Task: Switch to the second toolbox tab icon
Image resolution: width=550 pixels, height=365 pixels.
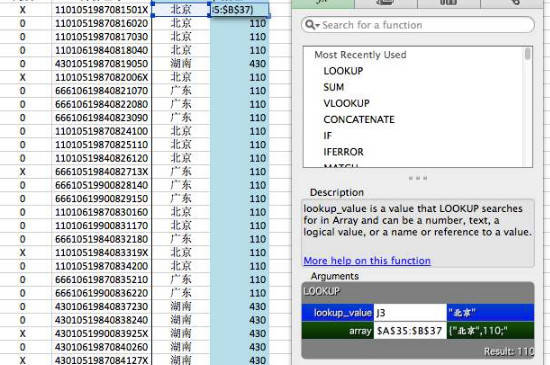Action: [x=386, y=3]
